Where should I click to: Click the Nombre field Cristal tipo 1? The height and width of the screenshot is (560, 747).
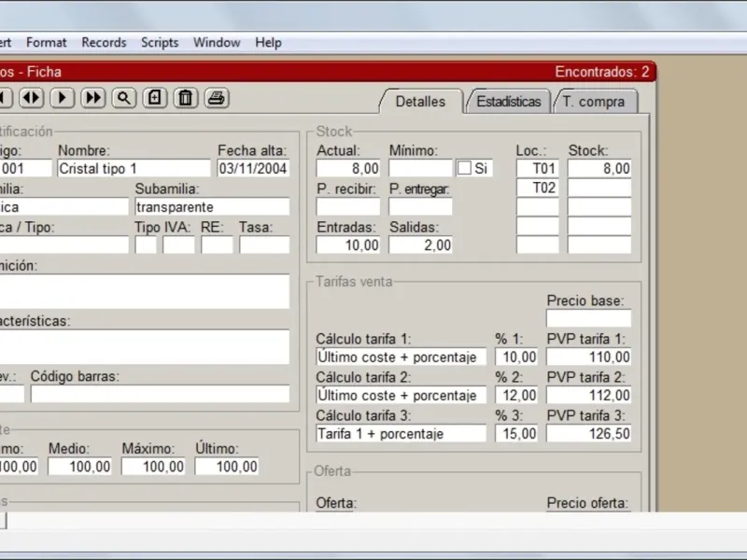134,169
